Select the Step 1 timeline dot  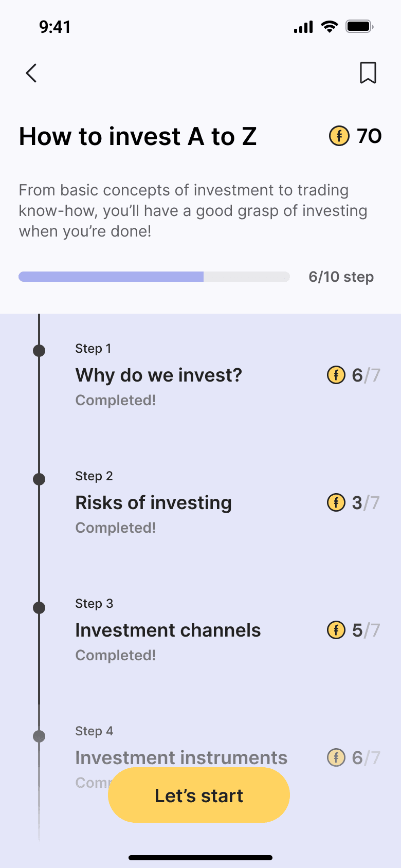39,351
